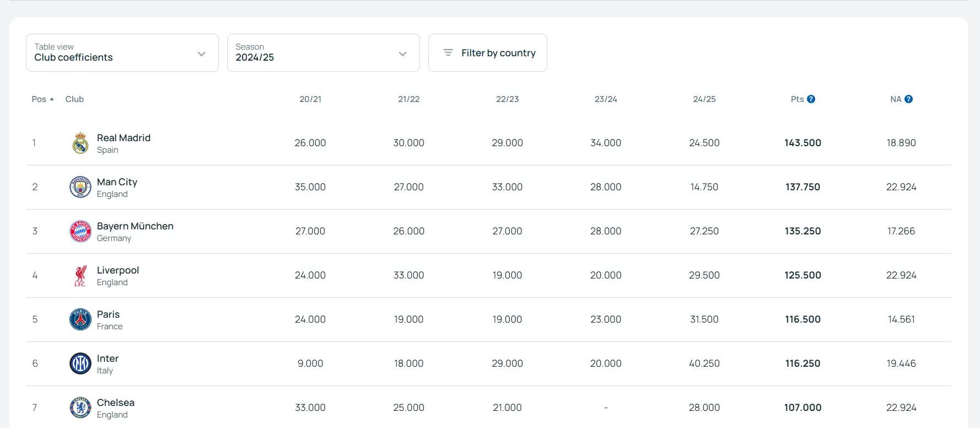Click the Spain country label

(107, 150)
